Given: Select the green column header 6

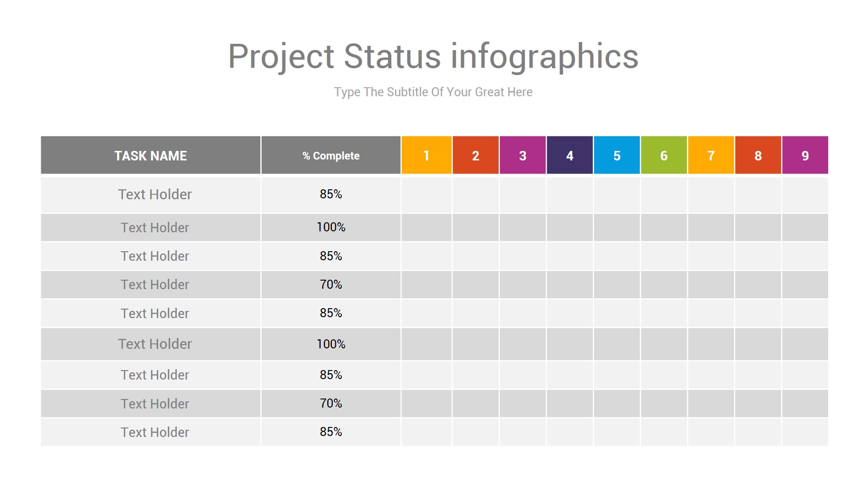Looking at the screenshot, I should click(x=664, y=155).
